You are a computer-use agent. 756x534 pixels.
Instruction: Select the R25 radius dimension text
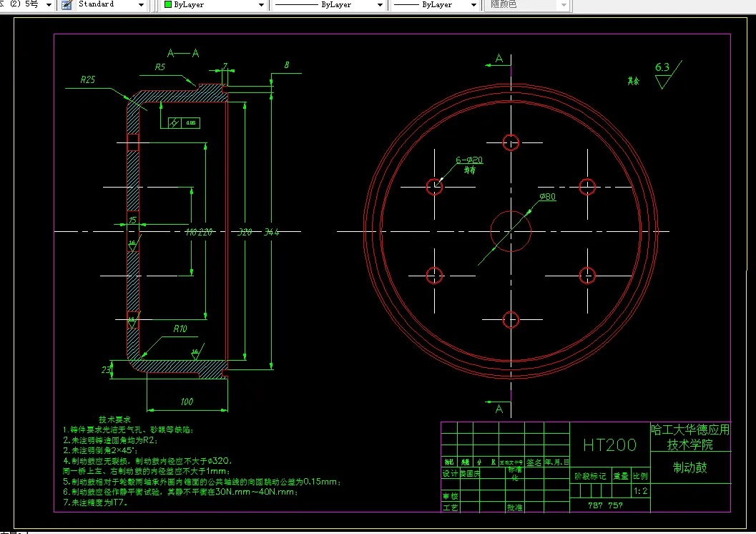pos(88,79)
